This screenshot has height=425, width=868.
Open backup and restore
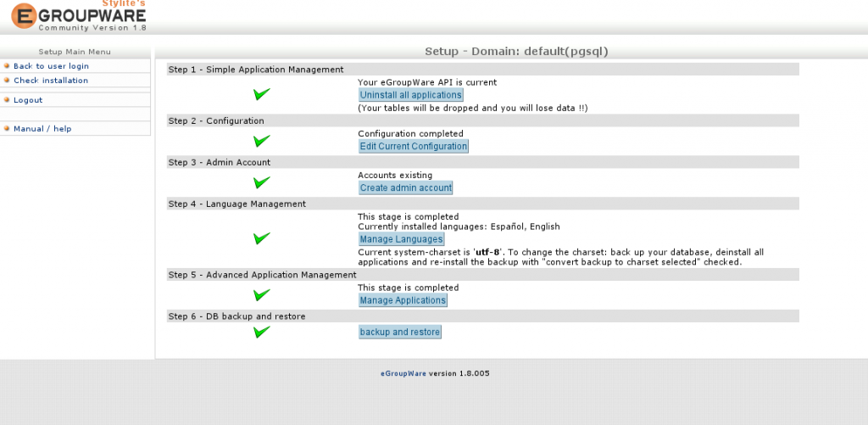coord(400,332)
